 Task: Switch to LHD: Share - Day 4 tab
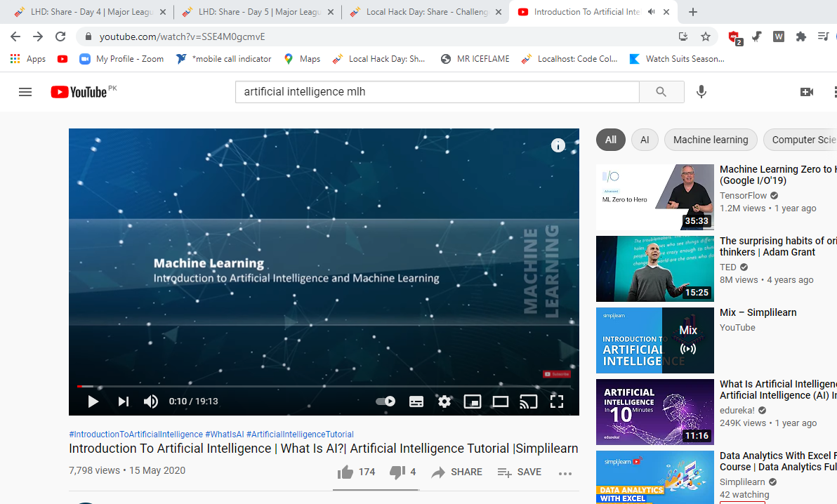pyautogui.click(x=90, y=12)
